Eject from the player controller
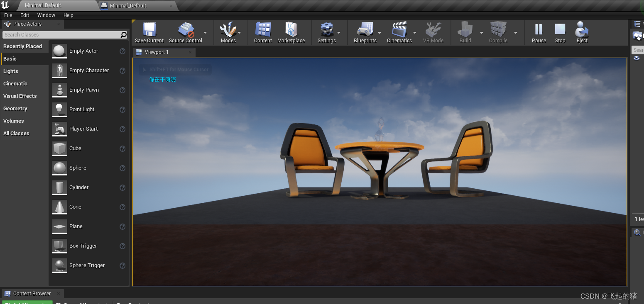 [x=582, y=29]
